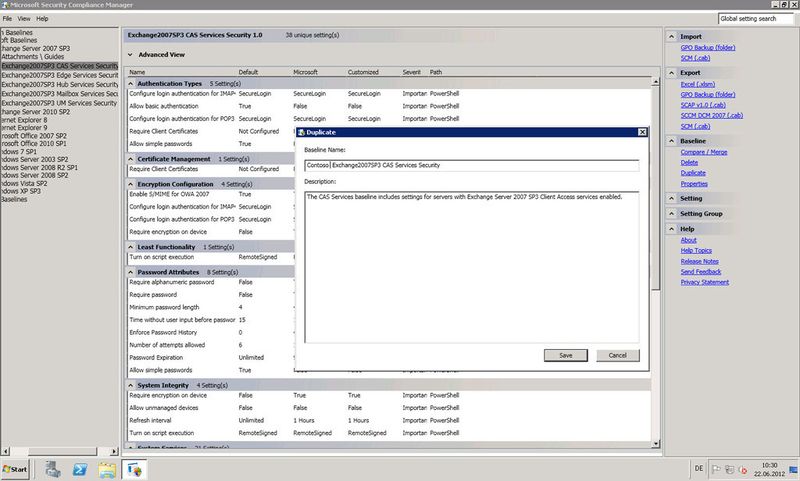Open Server Manager from the taskbar
The height and width of the screenshot is (481, 800).
coord(53,469)
